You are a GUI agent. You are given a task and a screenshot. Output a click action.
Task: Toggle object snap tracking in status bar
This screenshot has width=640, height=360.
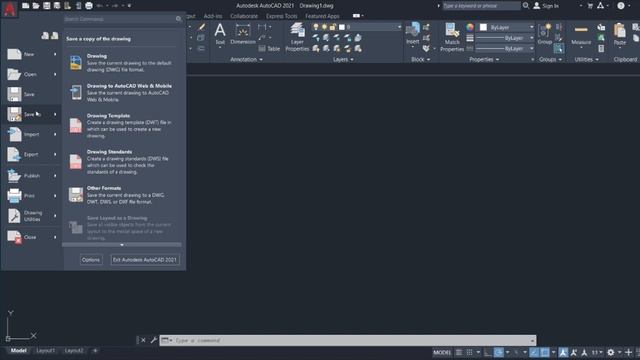tap(534, 352)
